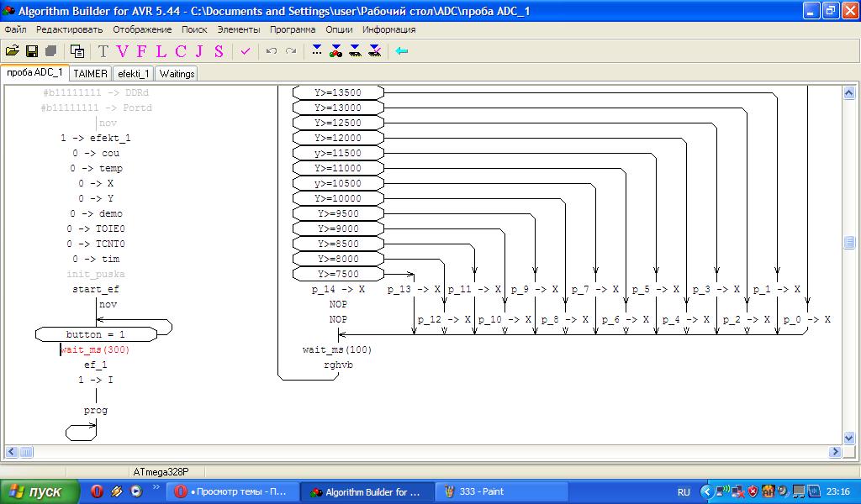
Task: Click the gray T text tool
Action: [103, 51]
